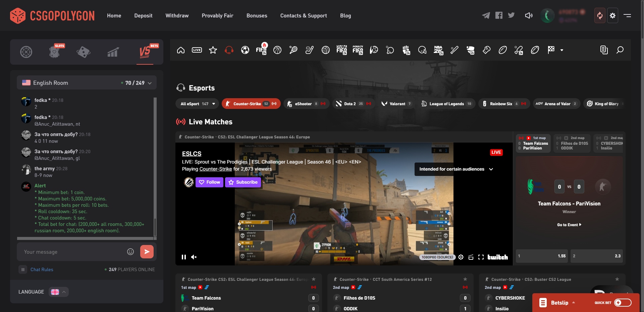Unmute the Twitch stream
The height and width of the screenshot is (312, 644).
194,257
